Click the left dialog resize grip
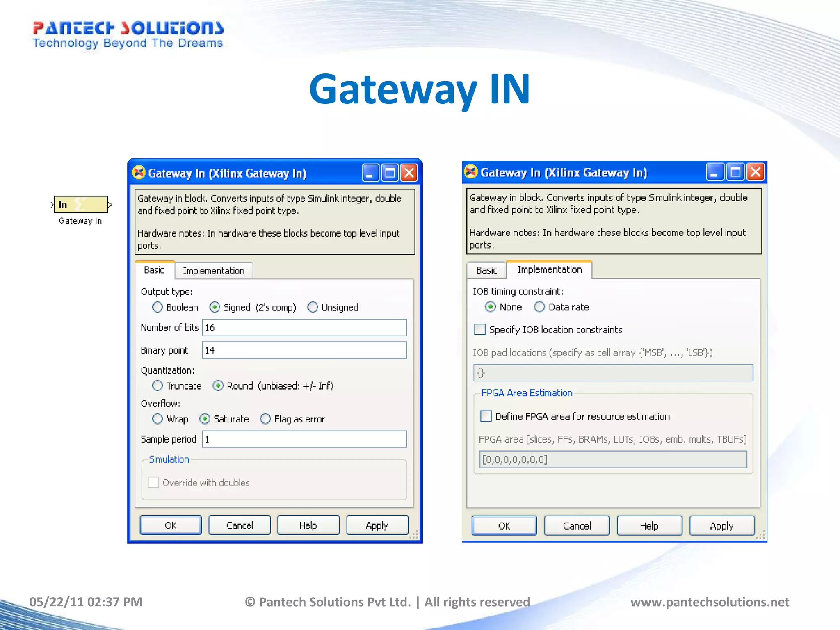The width and height of the screenshot is (840, 630). 414,534
